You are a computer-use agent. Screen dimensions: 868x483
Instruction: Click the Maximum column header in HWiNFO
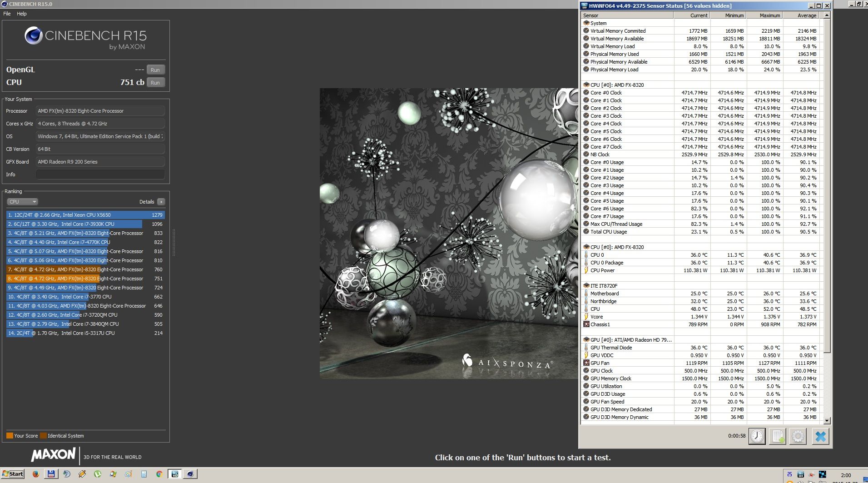[764, 15]
